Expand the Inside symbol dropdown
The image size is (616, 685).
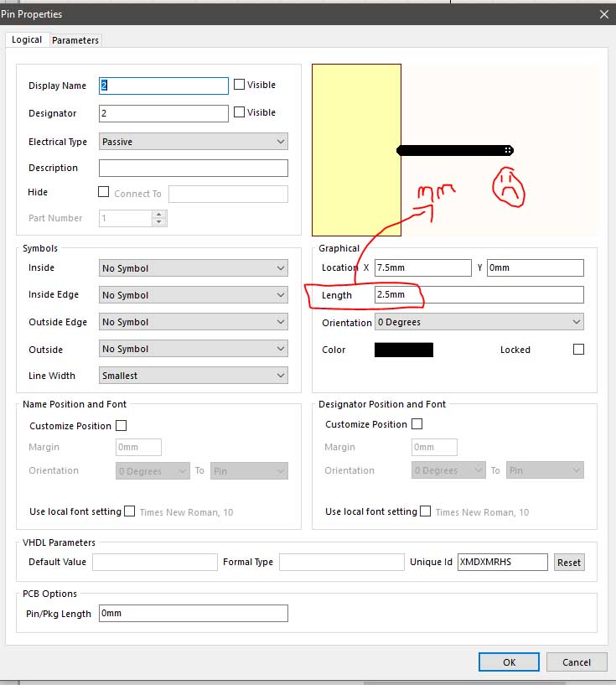(x=194, y=268)
